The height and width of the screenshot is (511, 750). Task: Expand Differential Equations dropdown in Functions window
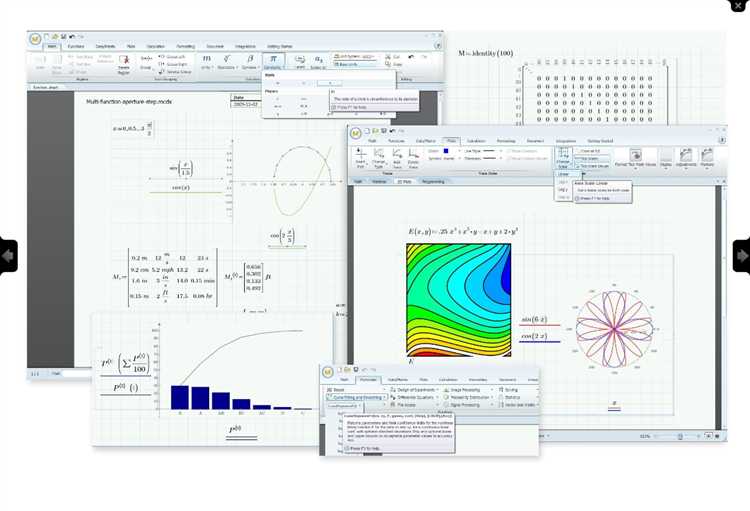414,397
